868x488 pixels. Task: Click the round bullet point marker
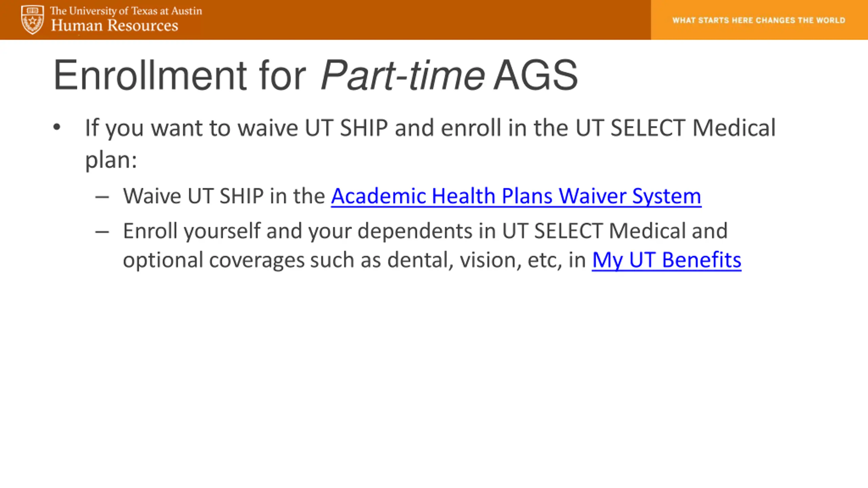57,127
